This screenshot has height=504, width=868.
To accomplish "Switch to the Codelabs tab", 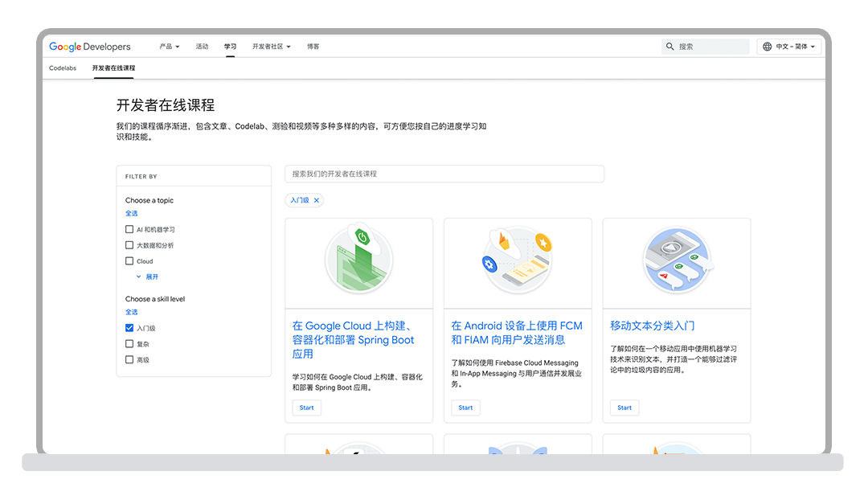I will [63, 68].
